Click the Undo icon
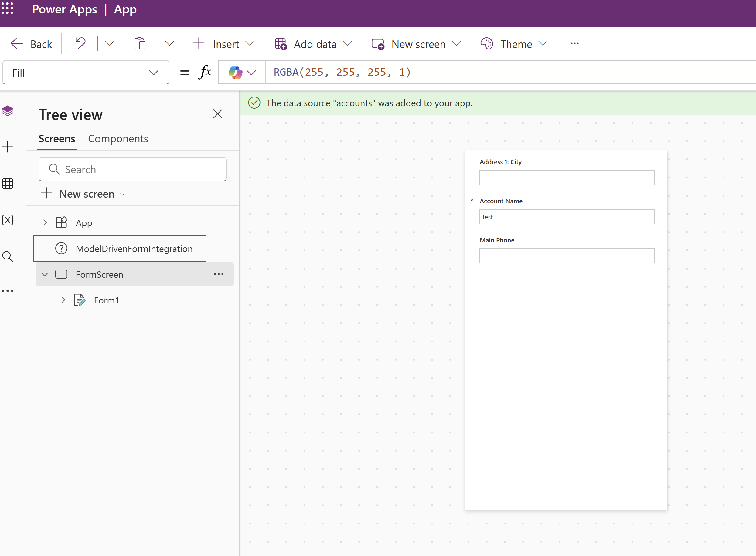 (80, 43)
